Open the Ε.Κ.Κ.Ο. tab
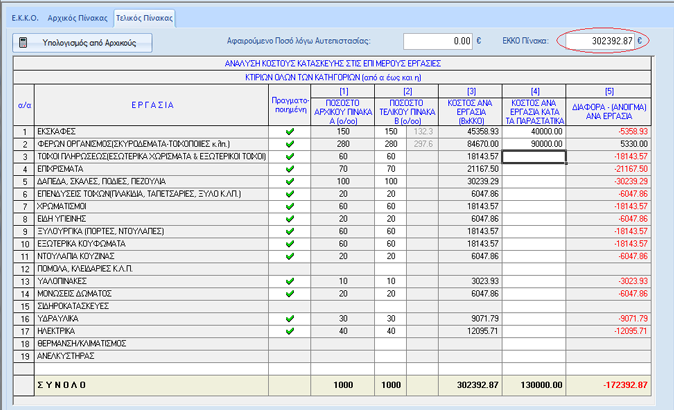Viewport: 674px width, 410px height. click(x=23, y=19)
